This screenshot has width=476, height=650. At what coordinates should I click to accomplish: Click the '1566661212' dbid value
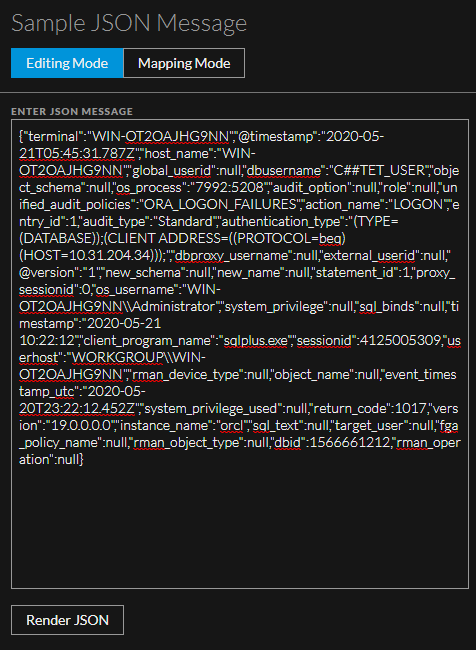tap(350, 442)
